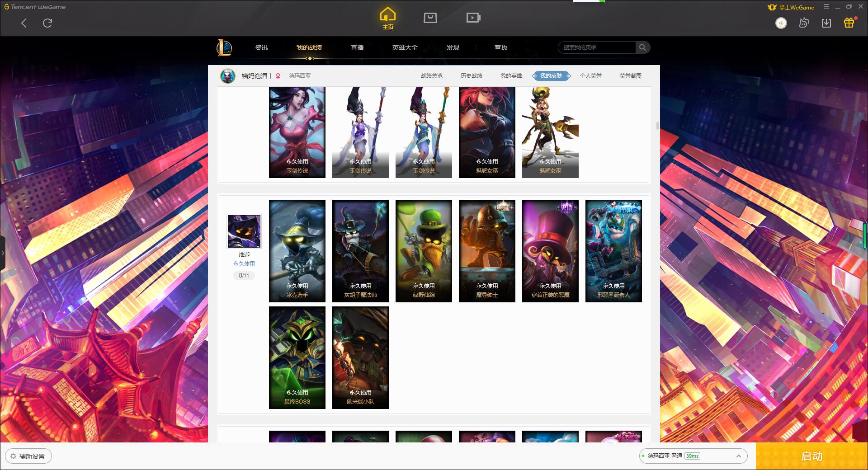868x470 pixels.
Task: Open the 穿着正装的恶魔 skin card
Action: tap(550, 251)
